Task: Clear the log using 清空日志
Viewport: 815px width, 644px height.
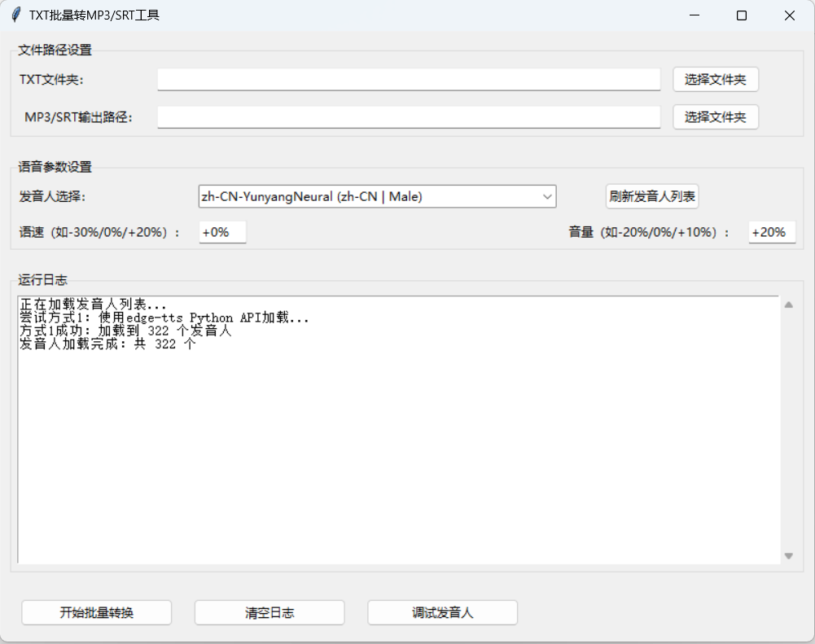Action: (269, 612)
